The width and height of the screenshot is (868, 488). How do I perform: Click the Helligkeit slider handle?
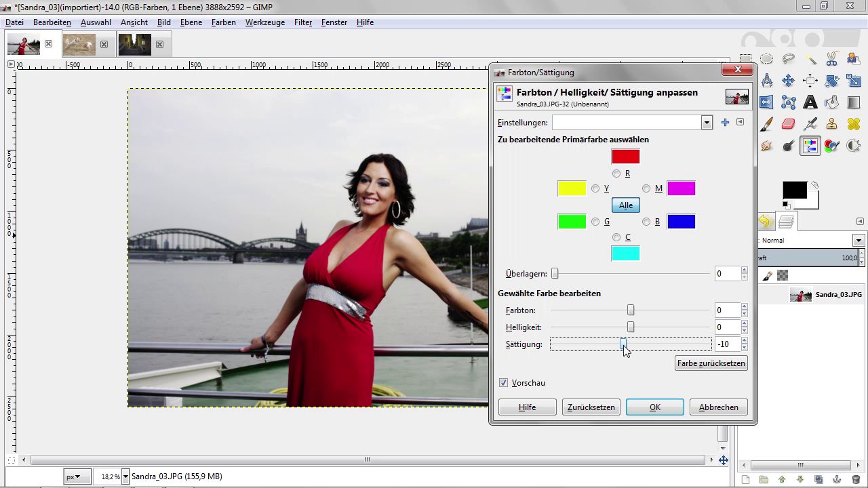(x=631, y=327)
